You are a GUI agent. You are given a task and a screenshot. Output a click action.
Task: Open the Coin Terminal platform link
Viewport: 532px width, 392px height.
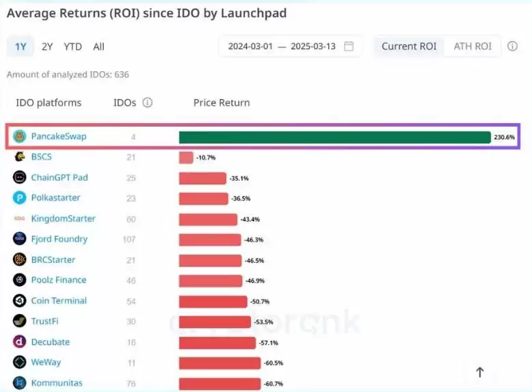pos(59,300)
